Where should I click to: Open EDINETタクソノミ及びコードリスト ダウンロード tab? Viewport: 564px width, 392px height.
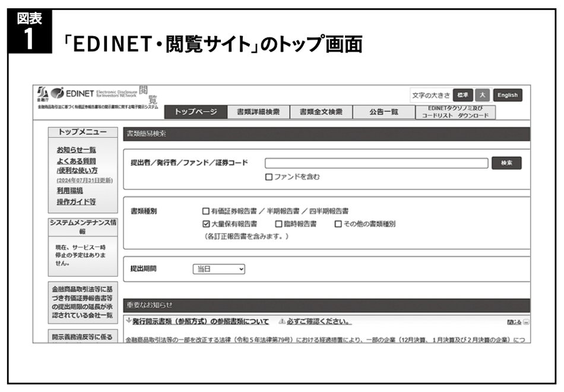click(455, 112)
